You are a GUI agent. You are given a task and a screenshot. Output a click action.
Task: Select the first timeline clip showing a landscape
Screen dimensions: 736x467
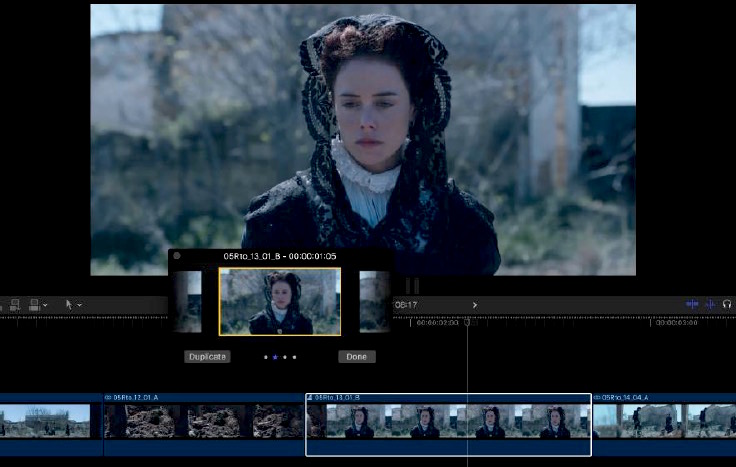[51, 424]
